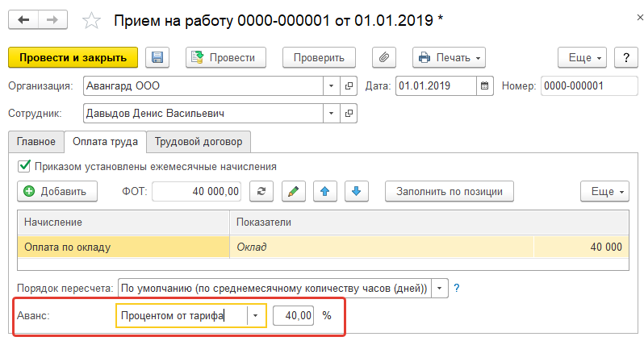The image size is (644, 341).
Task: Open the Порядок пересчета dropdown
Action: pos(440,288)
